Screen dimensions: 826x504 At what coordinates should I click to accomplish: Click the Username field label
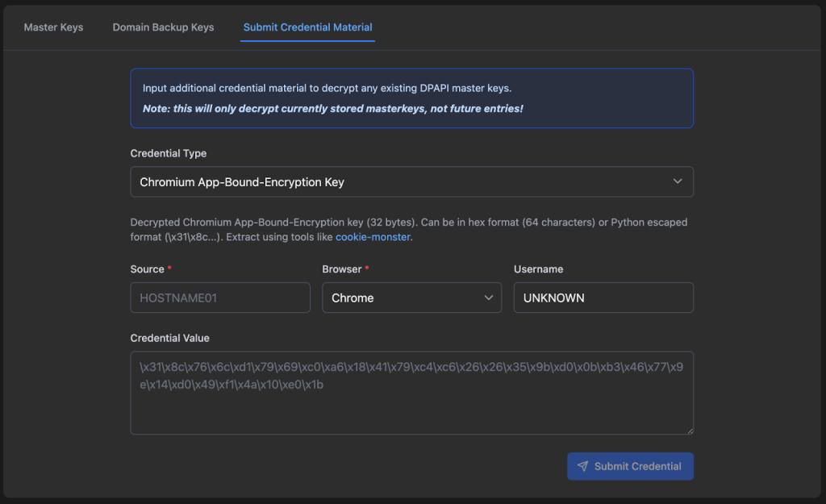[x=538, y=269]
